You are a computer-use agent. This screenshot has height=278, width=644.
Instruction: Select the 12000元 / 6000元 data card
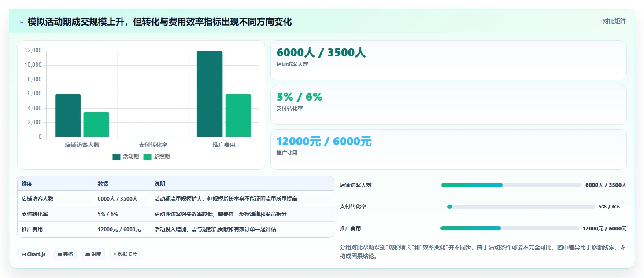448,150
